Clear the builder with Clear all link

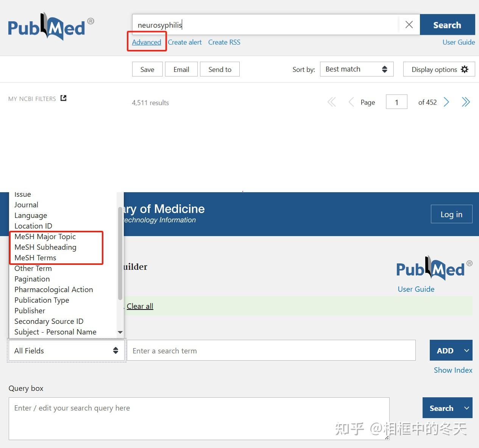(x=140, y=306)
